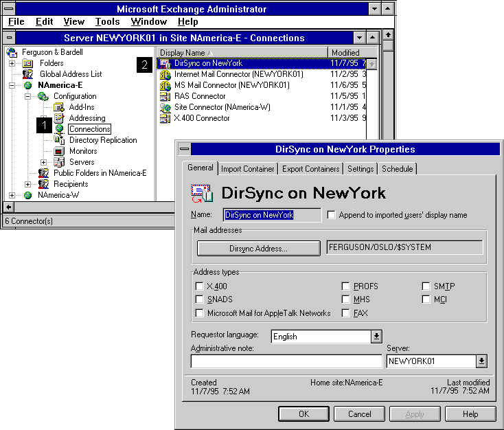
Task: Collapse the Configuration node
Action: (27, 96)
